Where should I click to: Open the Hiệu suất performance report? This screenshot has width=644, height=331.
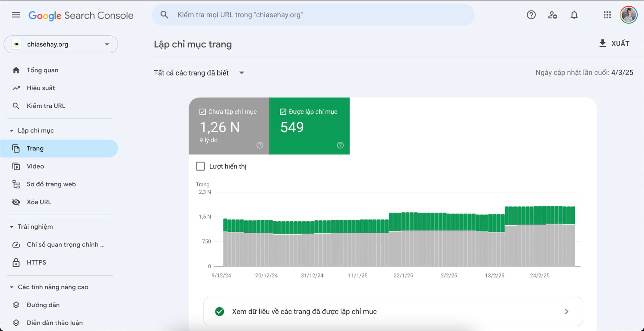point(41,88)
